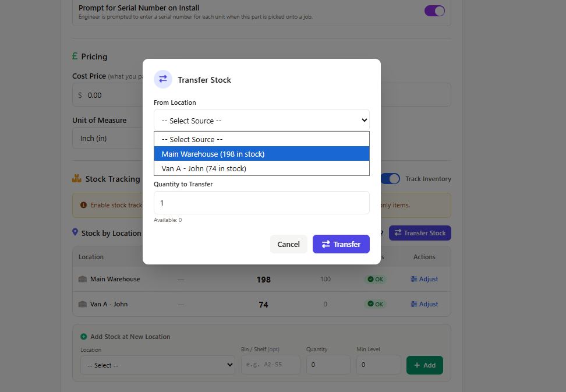
Task: Click the Stock Tracking boxes icon
Action: 76,178
